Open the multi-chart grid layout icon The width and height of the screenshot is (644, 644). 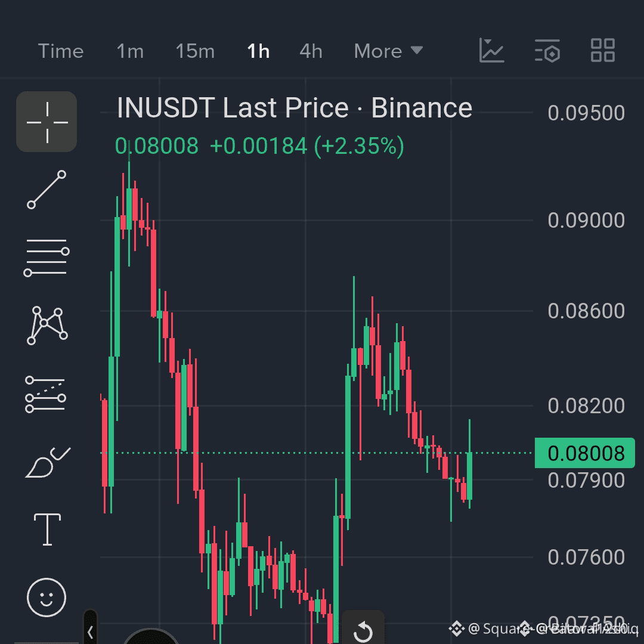tap(602, 51)
